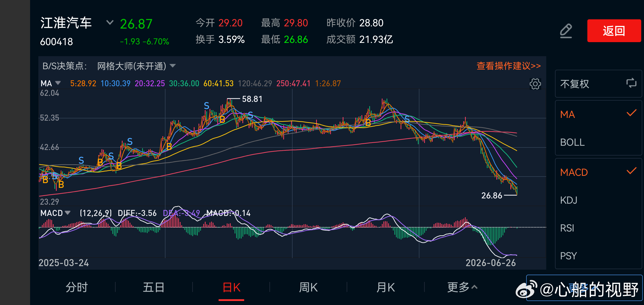The image size is (644, 305).
Task: Tap 昨收价 28.80 value
Action: pyautogui.click(x=355, y=23)
